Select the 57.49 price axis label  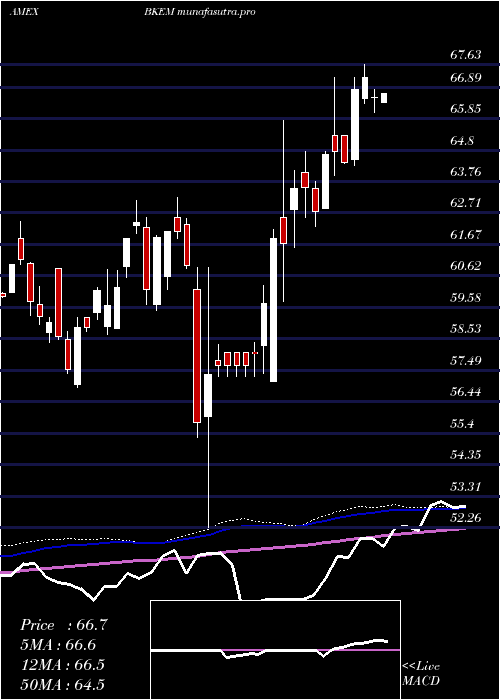[466, 360]
